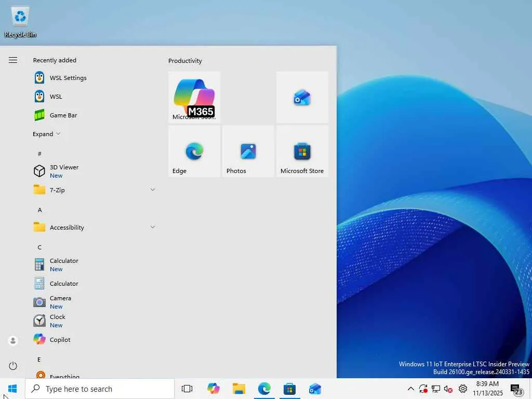Viewport: 532px width, 399px height.
Task: Open network status tray icon
Action: [x=436, y=389]
